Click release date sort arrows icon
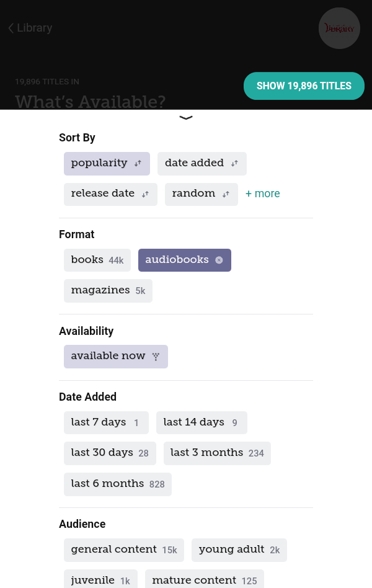The height and width of the screenshot is (588, 372). pos(145,194)
